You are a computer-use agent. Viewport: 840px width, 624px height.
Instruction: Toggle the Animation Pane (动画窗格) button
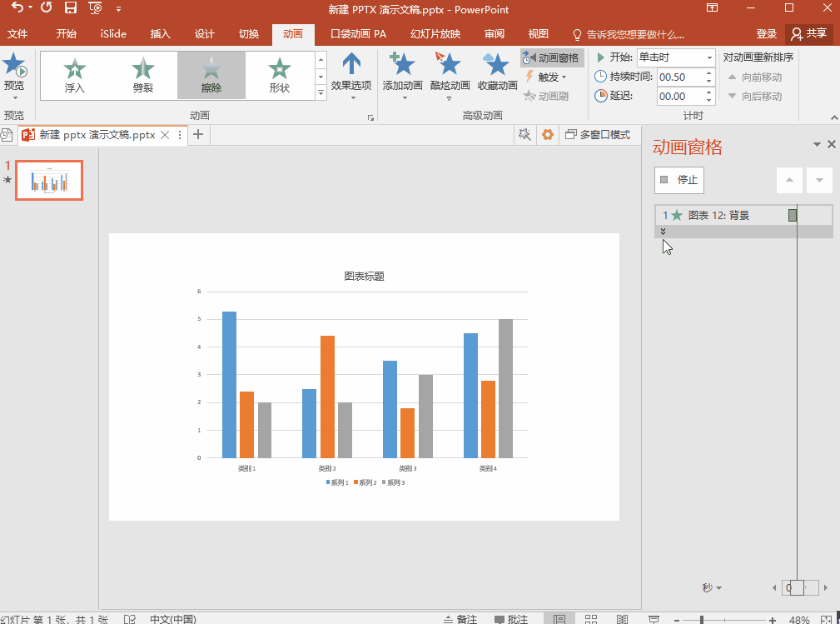coord(552,58)
